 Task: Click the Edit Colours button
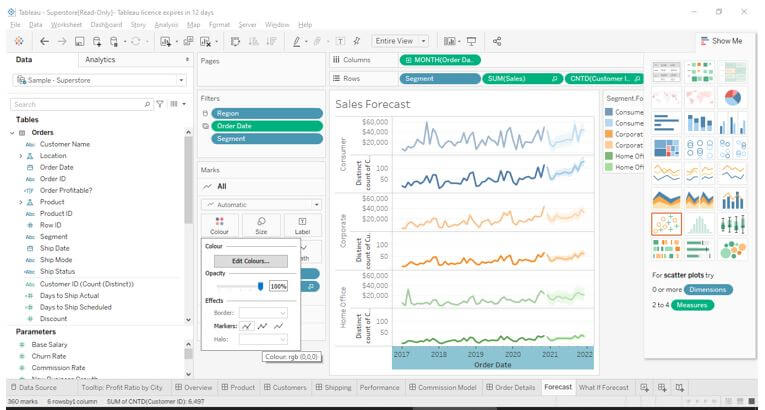coord(250,261)
